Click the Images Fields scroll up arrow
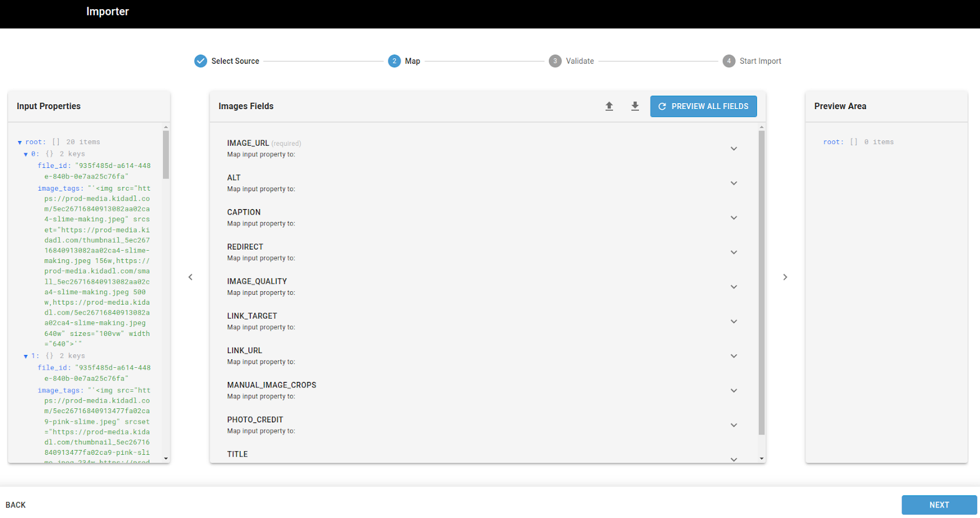 click(x=762, y=128)
